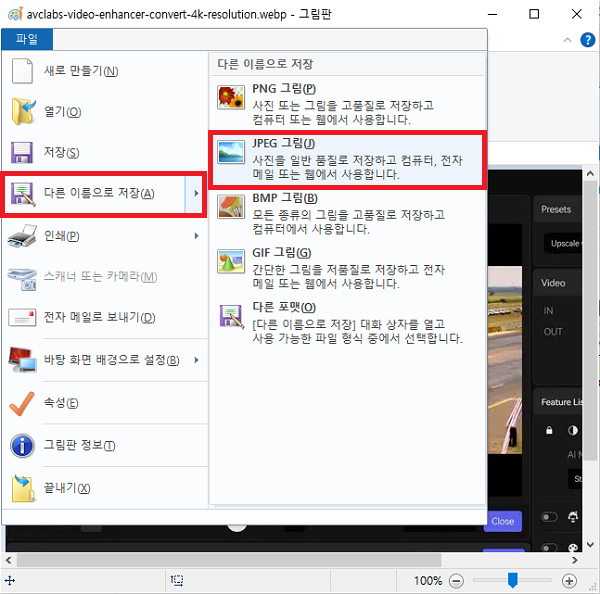The image size is (600, 594).
Task: Click the cursor position crosshair icon in status bar
Action: click(x=10, y=581)
